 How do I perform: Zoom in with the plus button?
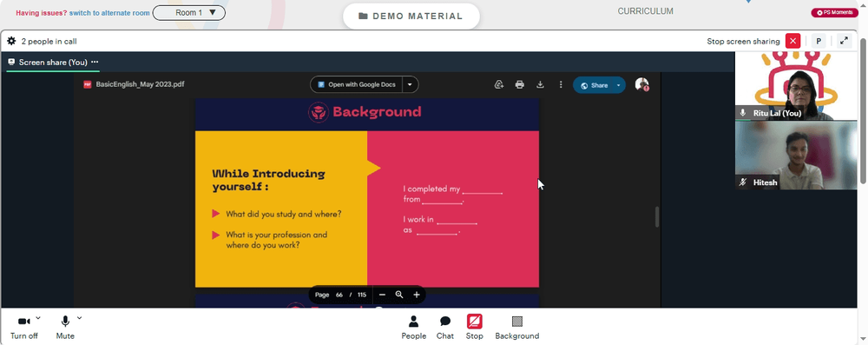(417, 295)
